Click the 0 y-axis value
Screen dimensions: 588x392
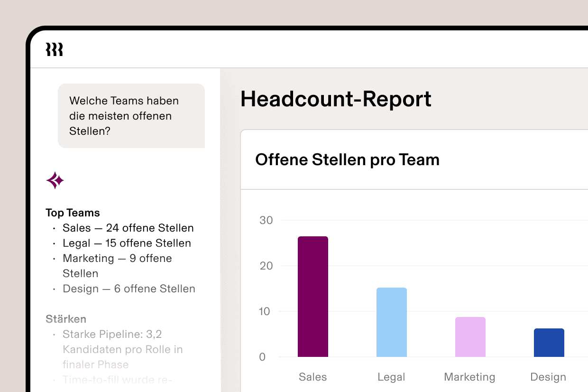coord(263,357)
